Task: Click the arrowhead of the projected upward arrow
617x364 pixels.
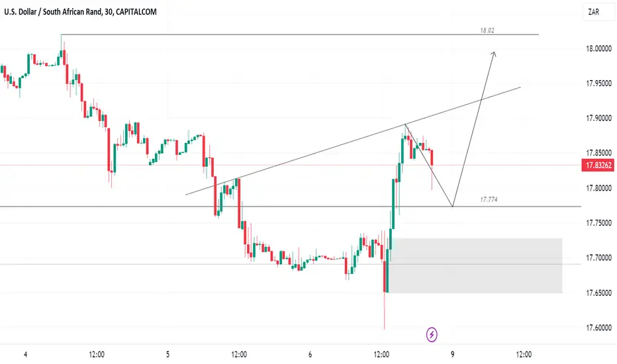Action: (x=494, y=54)
